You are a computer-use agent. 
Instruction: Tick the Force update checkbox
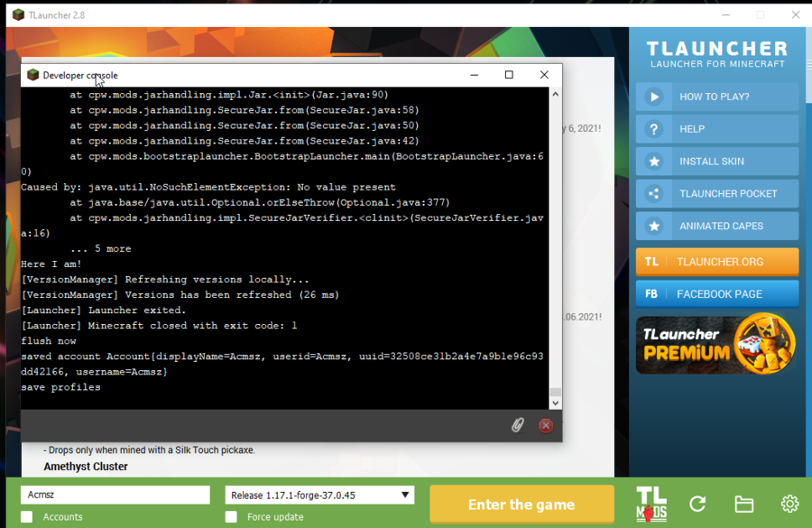(231, 516)
